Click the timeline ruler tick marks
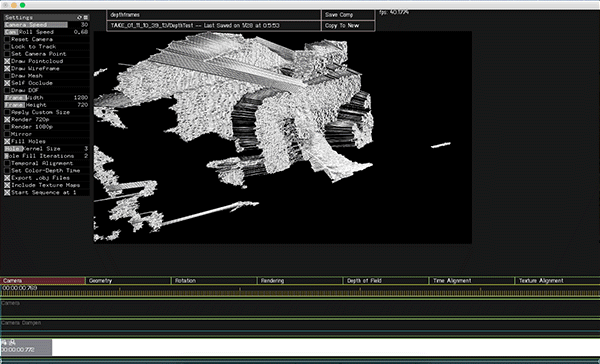The height and width of the screenshot is (364, 600). (300, 293)
